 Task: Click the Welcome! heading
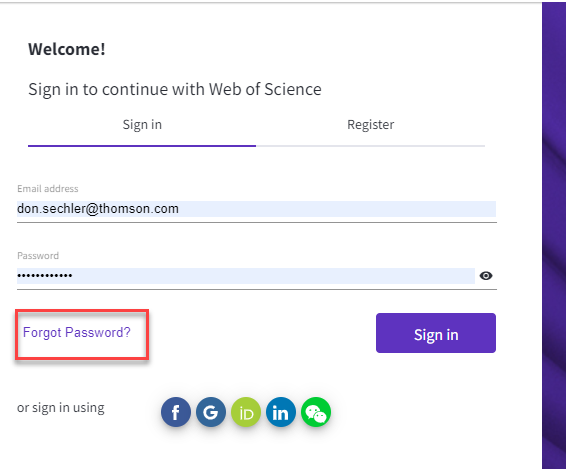67,49
